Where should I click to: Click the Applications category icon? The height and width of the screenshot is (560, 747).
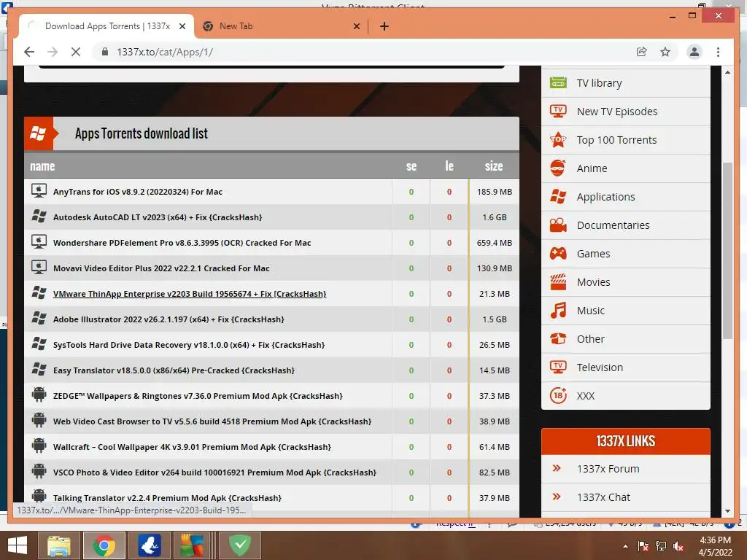point(558,196)
